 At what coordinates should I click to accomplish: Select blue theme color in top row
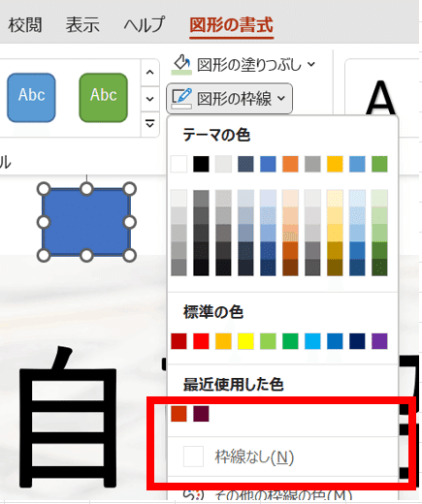tap(268, 164)
